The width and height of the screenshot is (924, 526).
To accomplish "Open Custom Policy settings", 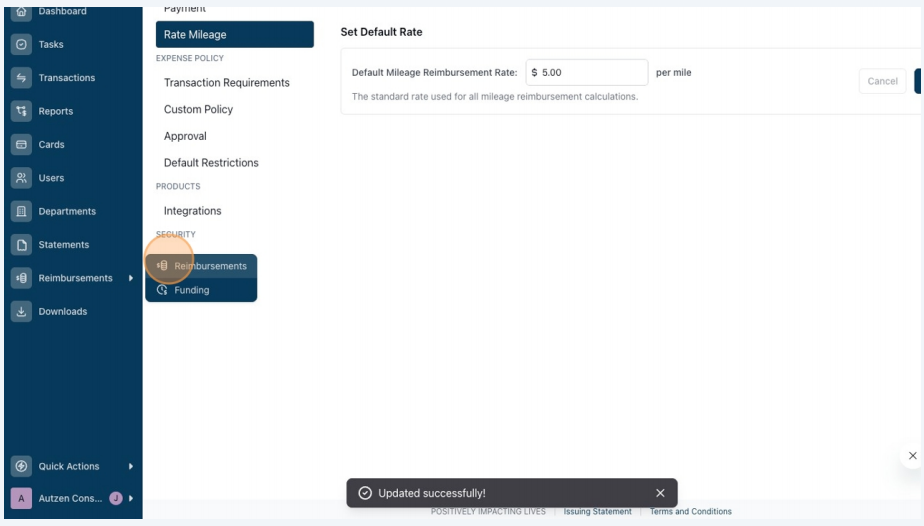I will [x=199, y=109].
